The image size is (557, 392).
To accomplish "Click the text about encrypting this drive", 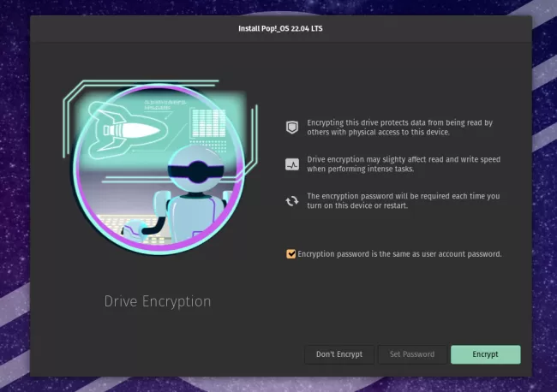I will tap(399, 128).
